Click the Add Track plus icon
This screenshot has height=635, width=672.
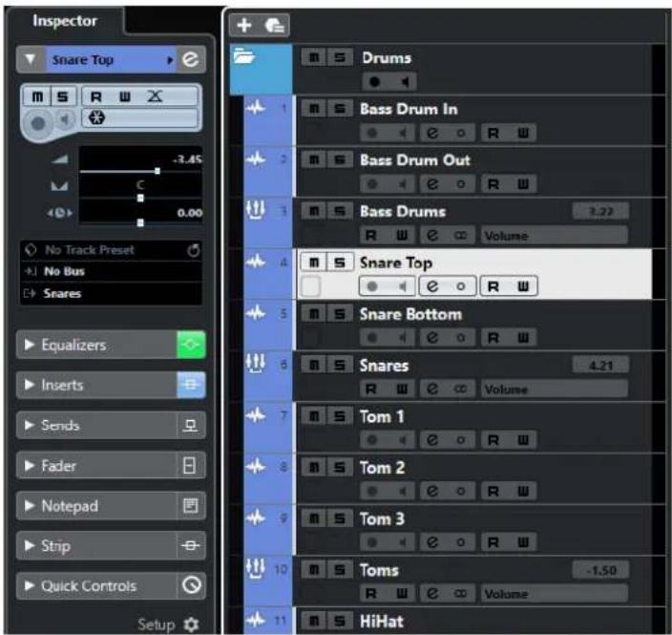coord(244,25)
